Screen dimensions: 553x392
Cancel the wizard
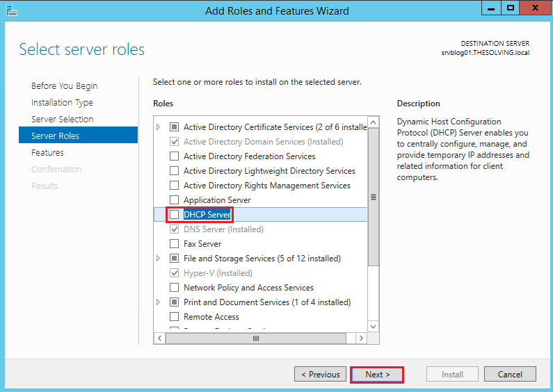pos(510,375)
